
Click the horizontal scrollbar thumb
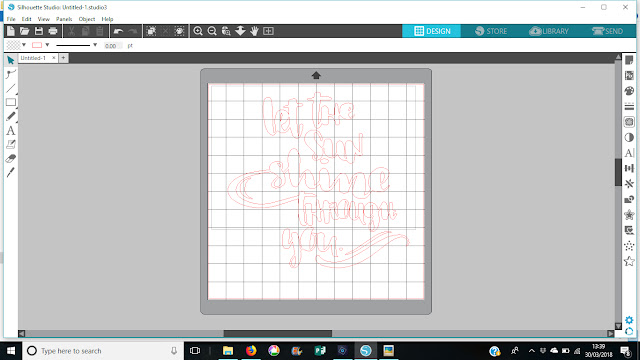coord(278,333)
